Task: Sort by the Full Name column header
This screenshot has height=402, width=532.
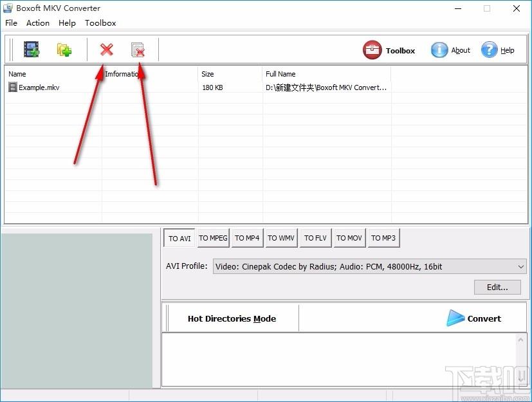Action: coord(326,74)
